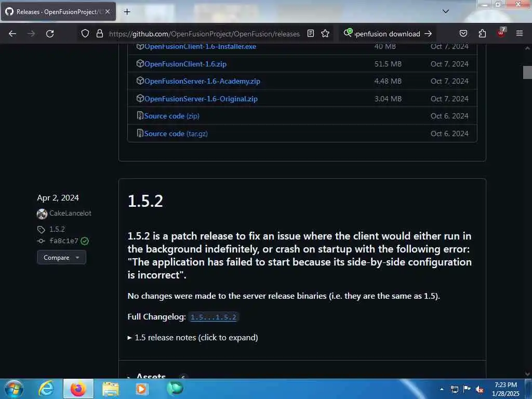Open Windows Explorer from taskbar

click(x=111, y=390)
